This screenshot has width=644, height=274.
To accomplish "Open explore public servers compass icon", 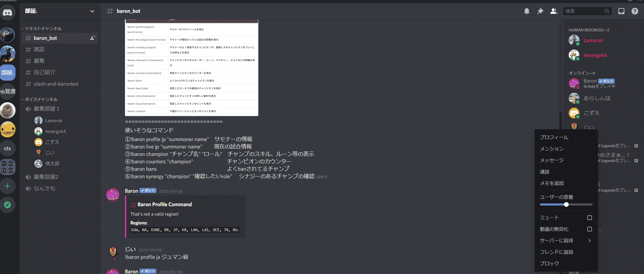I will pos(7,205).
